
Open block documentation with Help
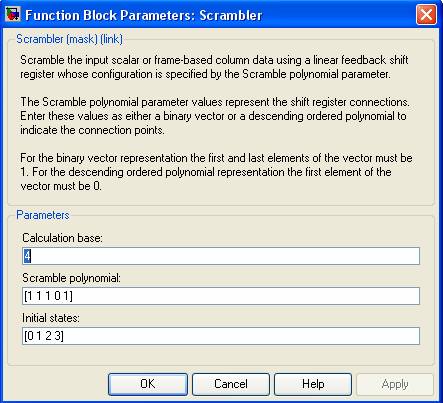(x=313, y=384)
